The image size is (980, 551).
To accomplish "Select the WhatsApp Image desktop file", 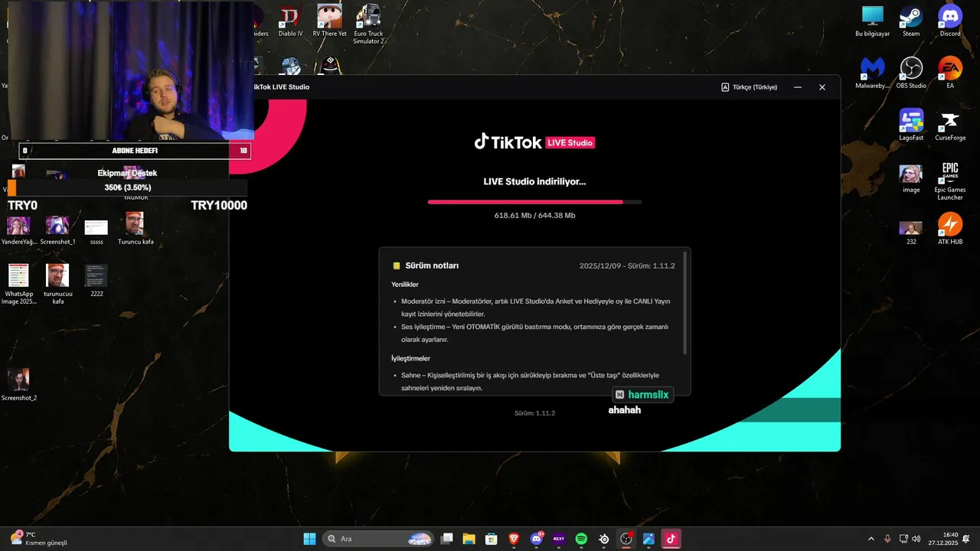I will click(18, 285).
